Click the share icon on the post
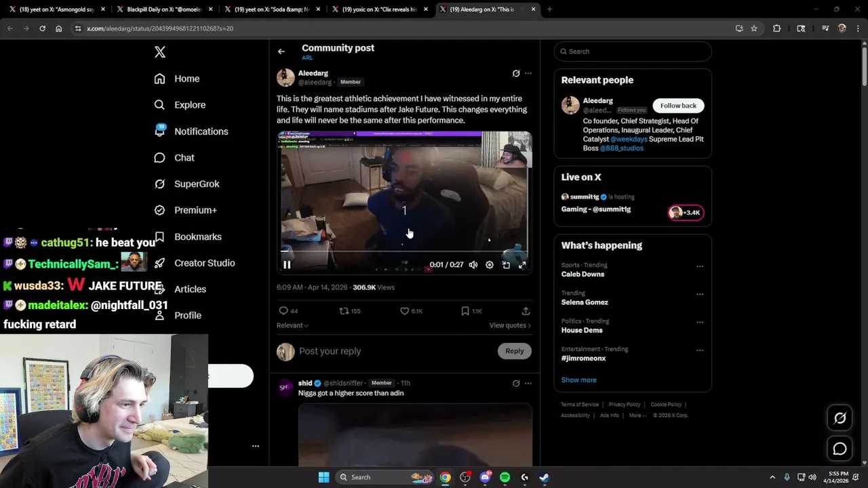868x488 pixels. coord(526,311)
